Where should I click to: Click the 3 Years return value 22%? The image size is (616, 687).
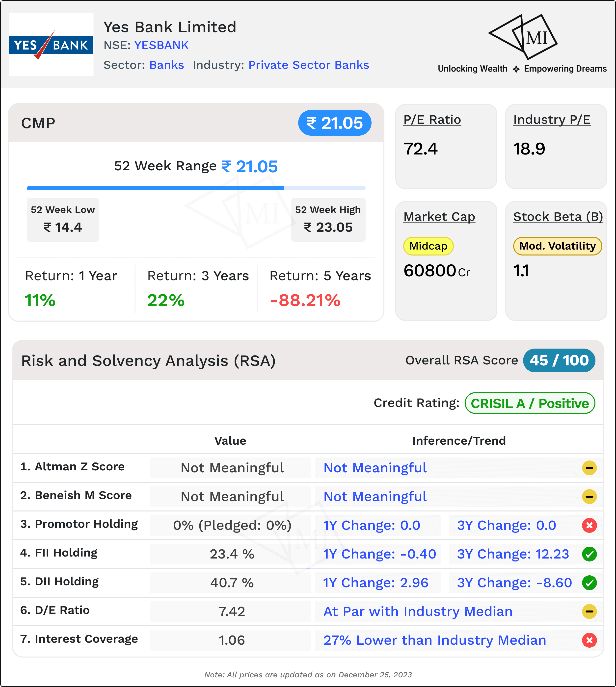point(166,300)
